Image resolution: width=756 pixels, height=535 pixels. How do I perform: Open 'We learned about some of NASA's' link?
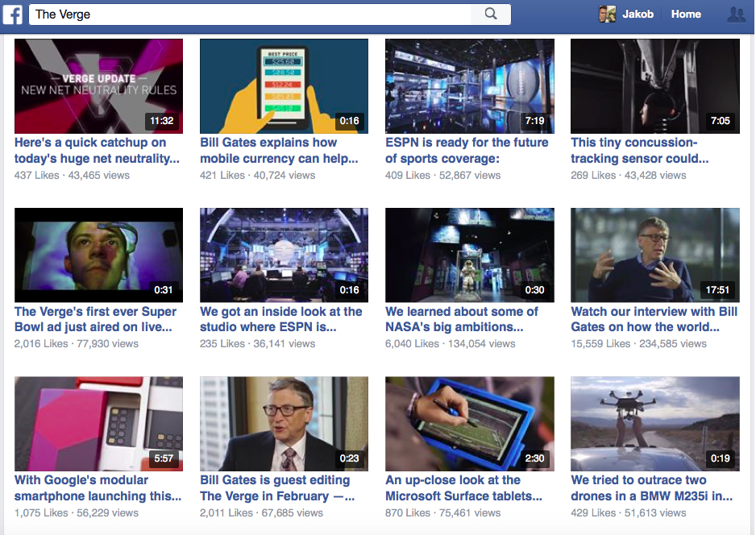(x=462, y=319)
